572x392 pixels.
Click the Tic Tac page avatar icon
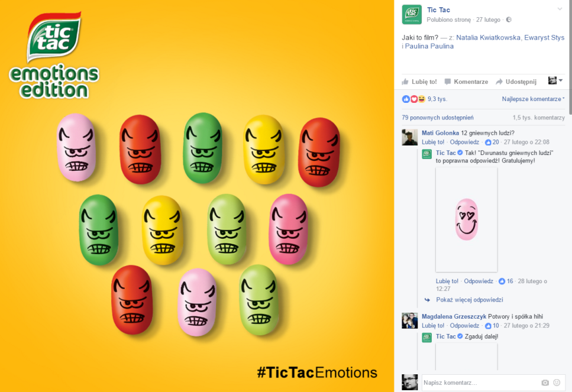412,15
